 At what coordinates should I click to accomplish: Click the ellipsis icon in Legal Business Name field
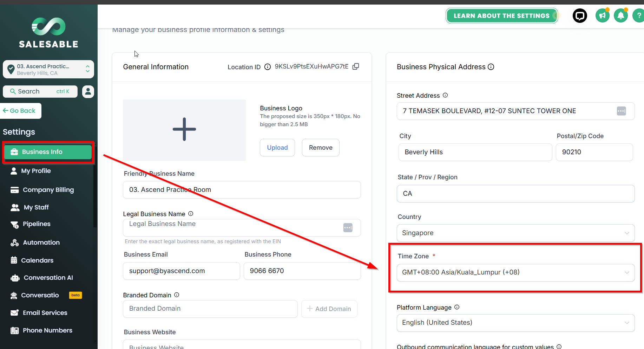348,228
